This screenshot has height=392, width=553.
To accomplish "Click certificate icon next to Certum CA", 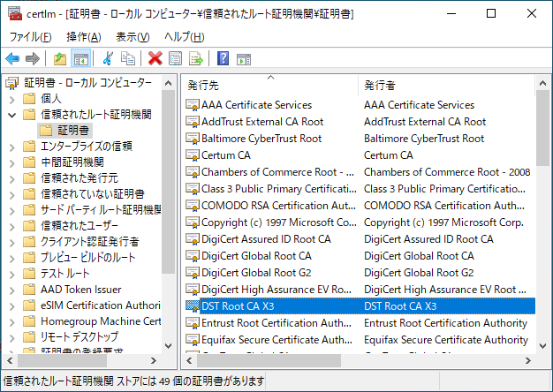I will pos(193,155).
